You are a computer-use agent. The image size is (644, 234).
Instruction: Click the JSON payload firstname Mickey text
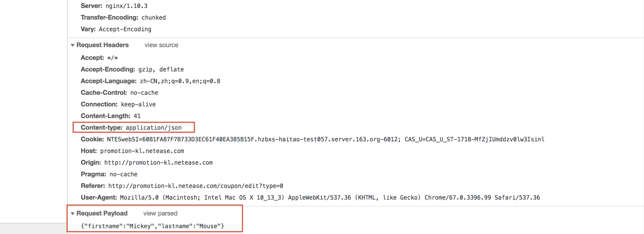152,226
